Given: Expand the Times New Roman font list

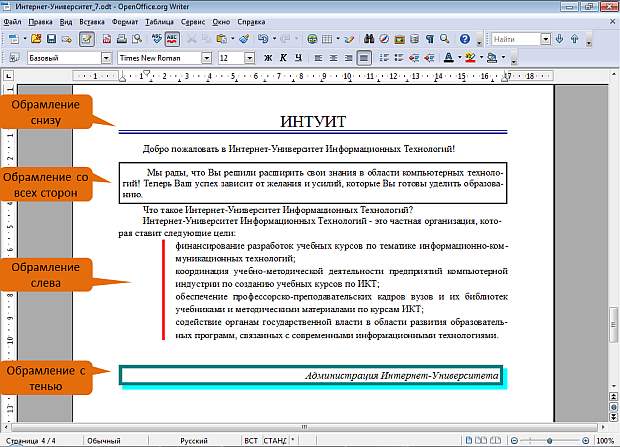Looking at the screenshot, I should coord(206,58).
